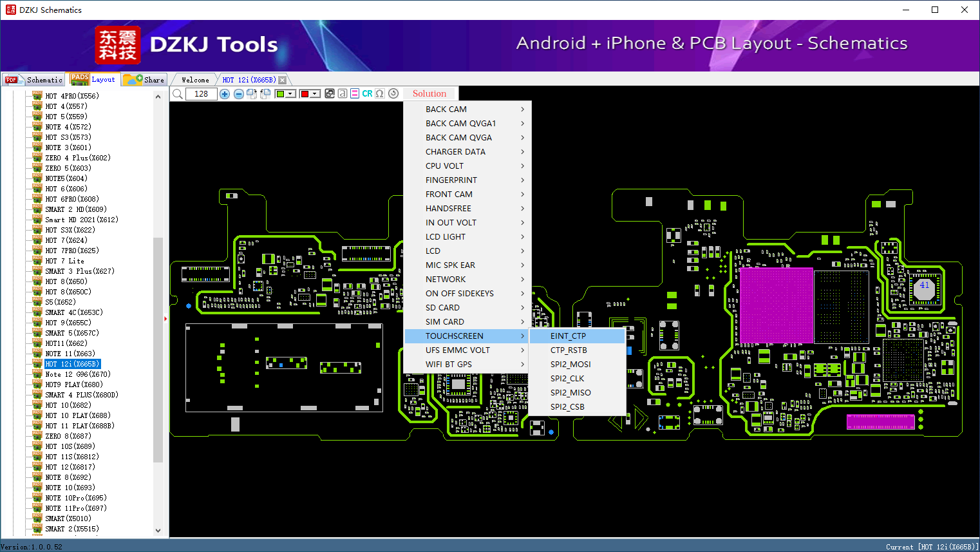Switch to the Welcome document tab

click(x=195, y=80)
